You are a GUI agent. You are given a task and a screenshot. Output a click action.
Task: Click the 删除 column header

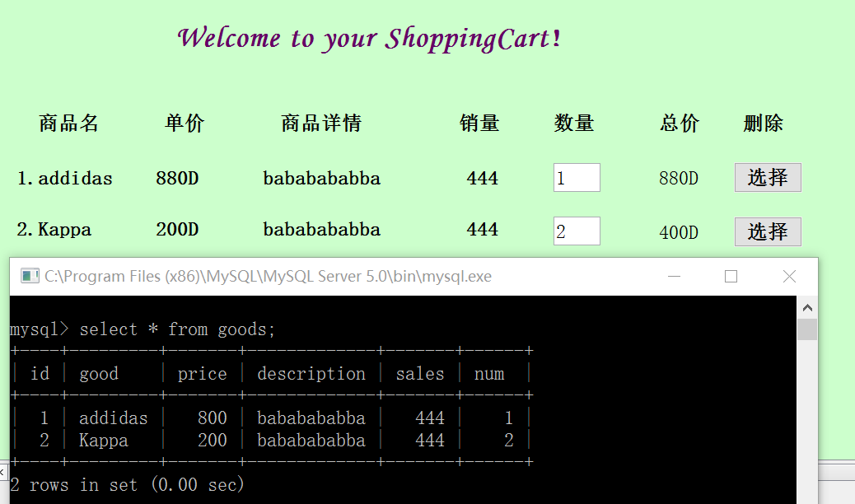[x=763, y=124]
